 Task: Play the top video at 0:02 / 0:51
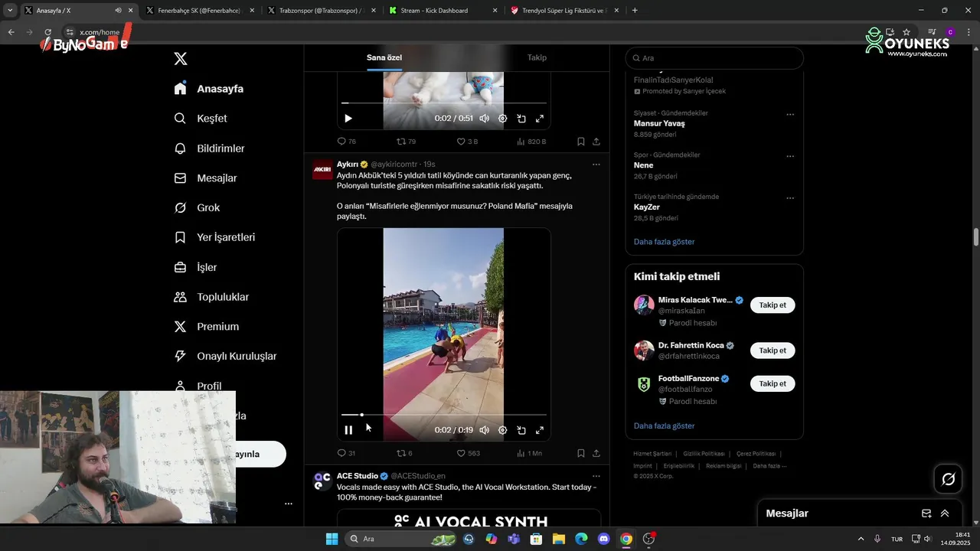tap(348, 119)
